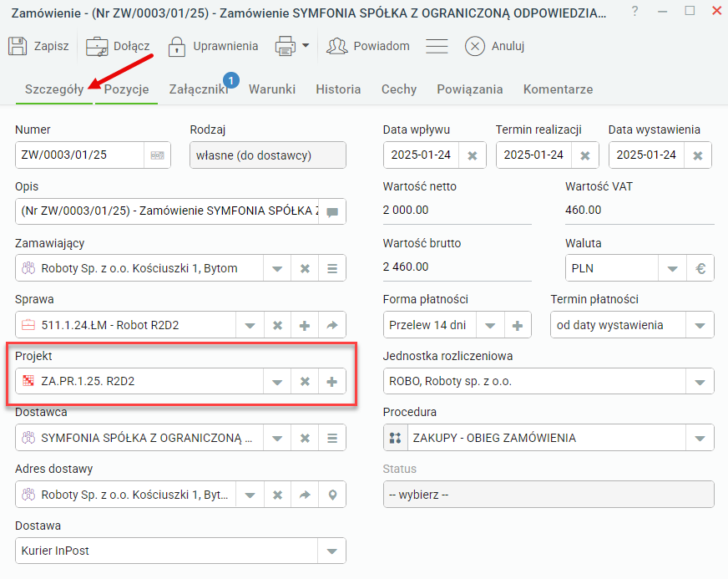728x579 pixels.
Task: Expand the Procedura dropdown
Action: [x=700, y=438]
